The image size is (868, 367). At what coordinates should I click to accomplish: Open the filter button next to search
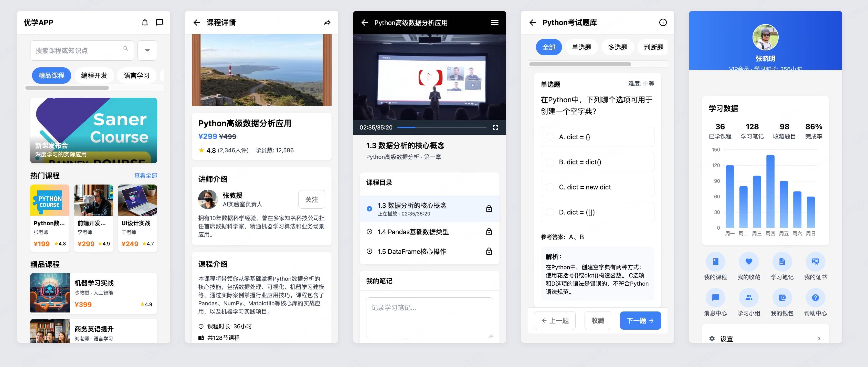pos(147,50)
